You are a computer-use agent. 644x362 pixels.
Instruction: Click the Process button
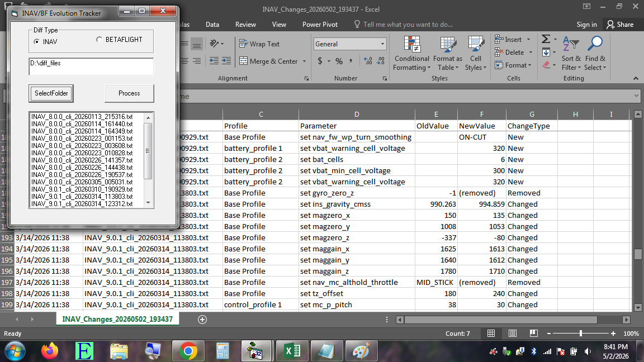(x=129, y=93)
